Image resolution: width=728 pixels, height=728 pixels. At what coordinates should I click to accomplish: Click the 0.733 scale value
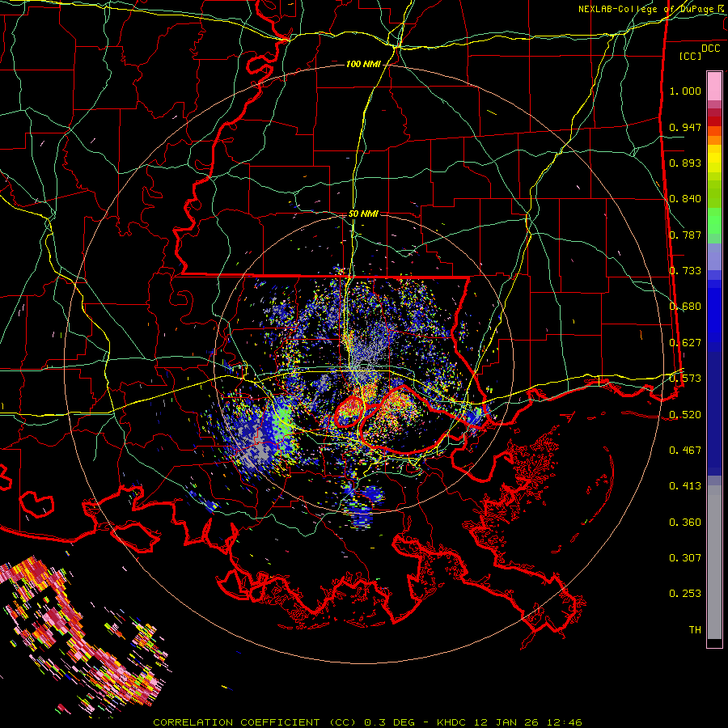[685, 271]
